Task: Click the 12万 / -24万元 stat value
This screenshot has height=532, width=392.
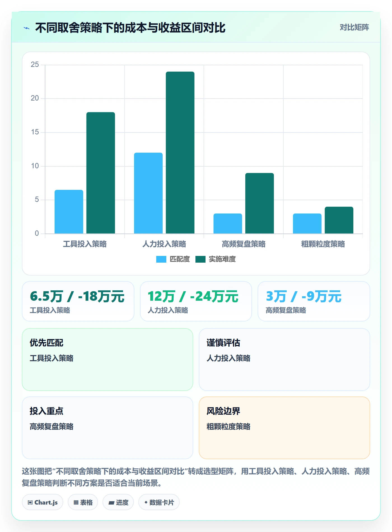Action: [x=193, y=297]
